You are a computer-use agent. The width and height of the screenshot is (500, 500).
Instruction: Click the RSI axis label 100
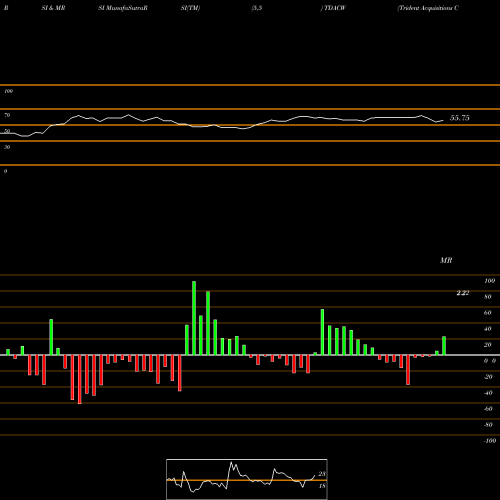(8, 91)
